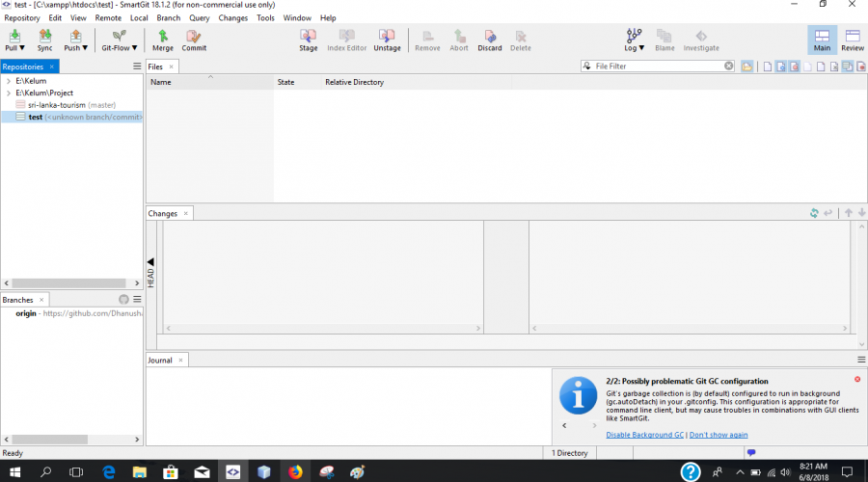
Task: Click the Merge toolbar icon
Action: tap(163, 40)
